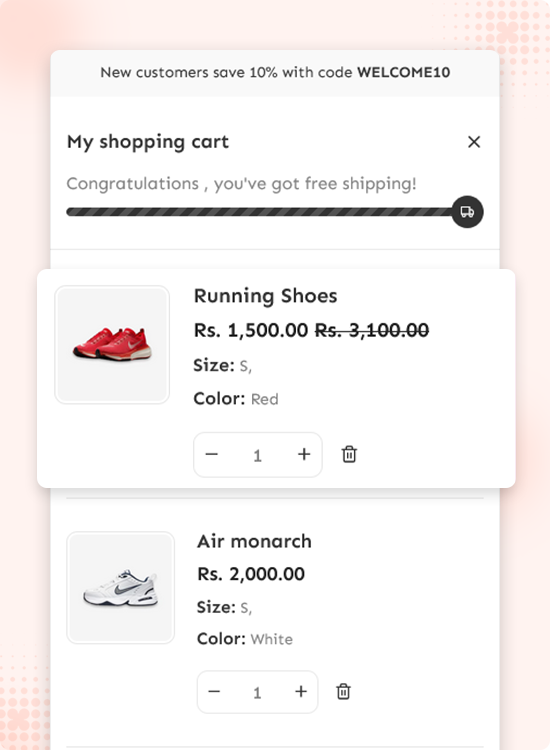Click the free shipping truck icon
This screenshot has height=750, width=550.
pyautogui.click(x=467, y=212)
